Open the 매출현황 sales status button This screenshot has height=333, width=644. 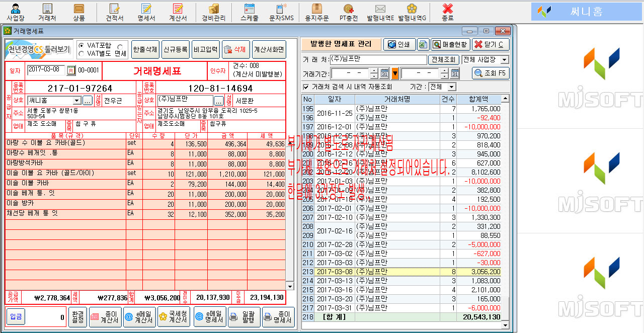click(x=450, y=45)
